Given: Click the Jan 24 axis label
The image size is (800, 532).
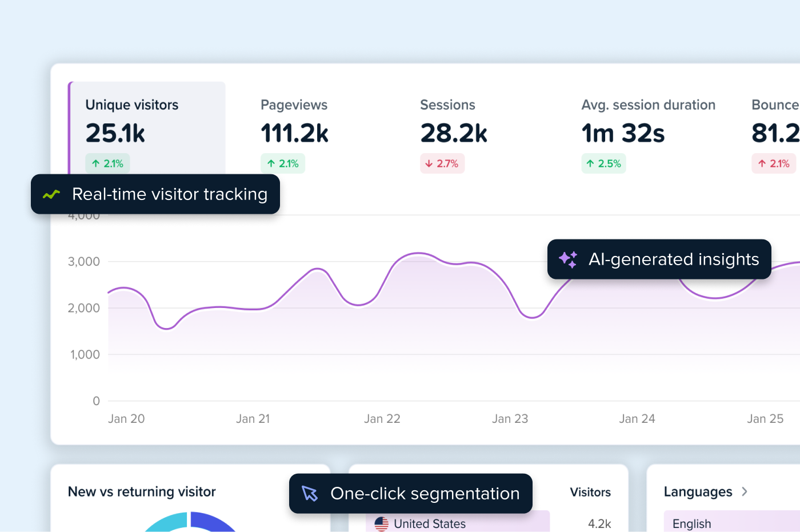Looking at the screenshot, I should click(x=637, y=418).
